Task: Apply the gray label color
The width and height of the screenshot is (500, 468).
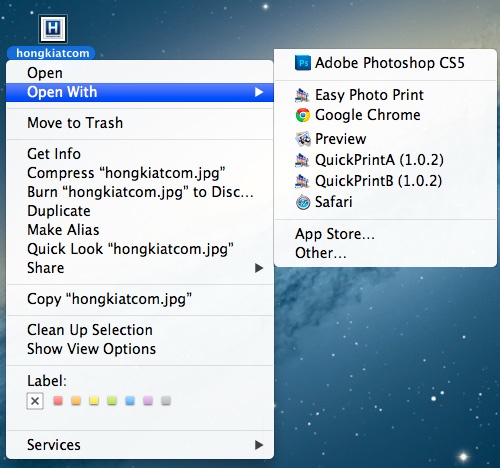Action: tap(166, 400)
